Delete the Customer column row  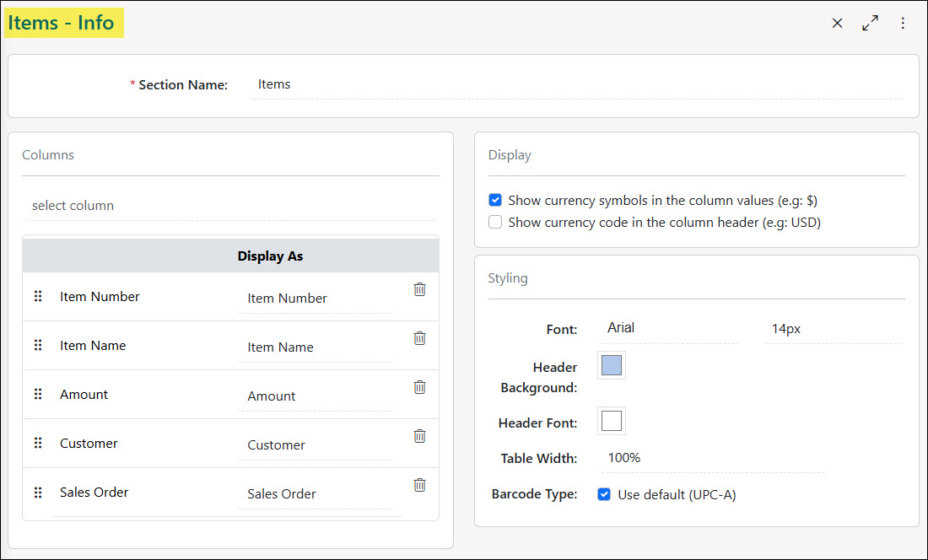click(x=419, y=436)
